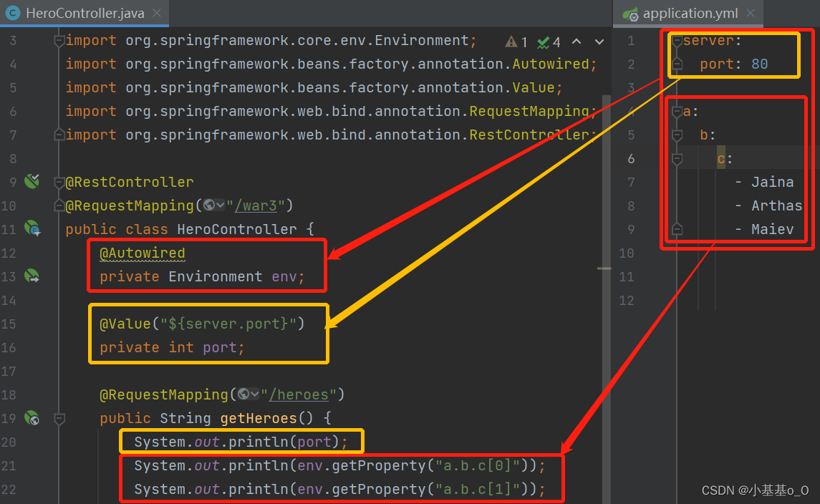This screenshot has width=820, height=504.
Task: Switch to the application.yml tab
Action: 688,13
